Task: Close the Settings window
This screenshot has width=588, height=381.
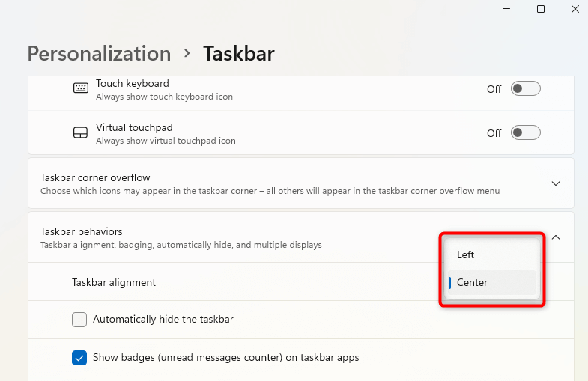Action: point(575,9)
